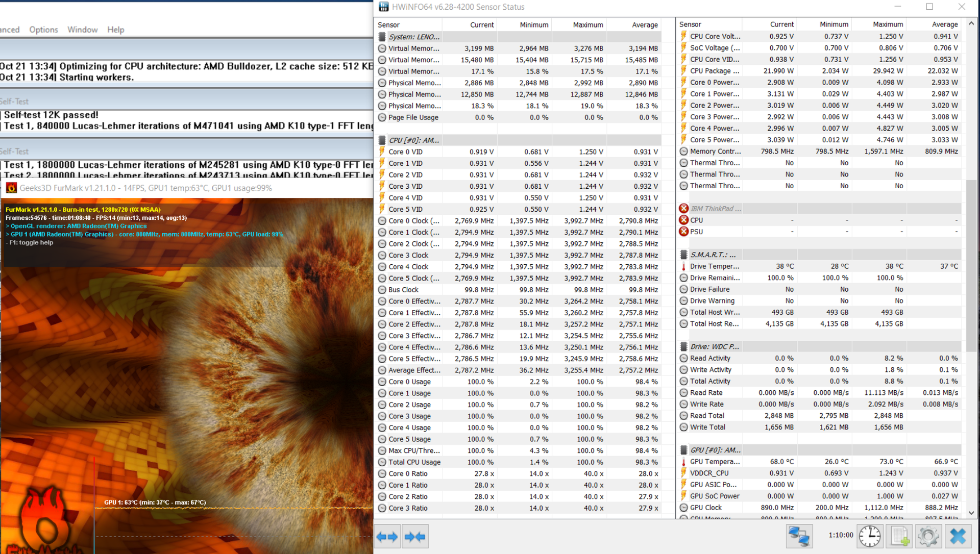
Task: Click the System: LENO... group chip icon
Action: click(x=382, y=37)
